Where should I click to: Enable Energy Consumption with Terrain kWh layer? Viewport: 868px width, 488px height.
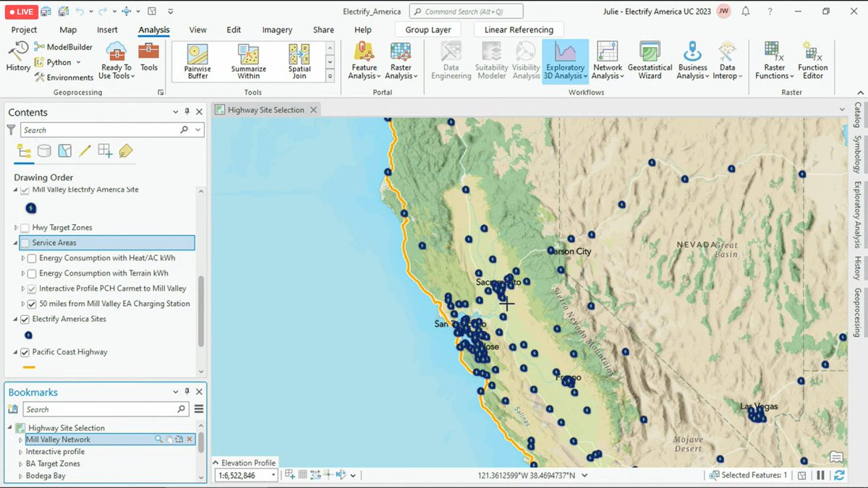coord(32,273)
